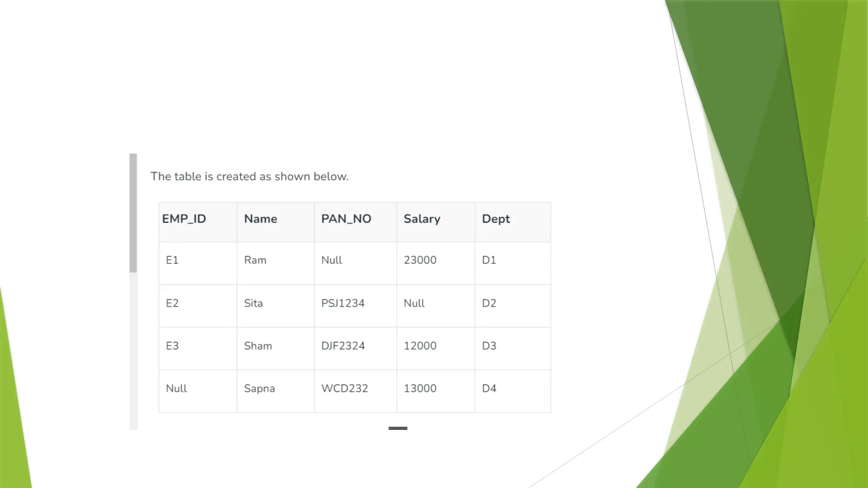Image resolution: width=868 pixels, height=488 pixels.
Task: Select the WCD232 cell
Action: click(344, 388)
